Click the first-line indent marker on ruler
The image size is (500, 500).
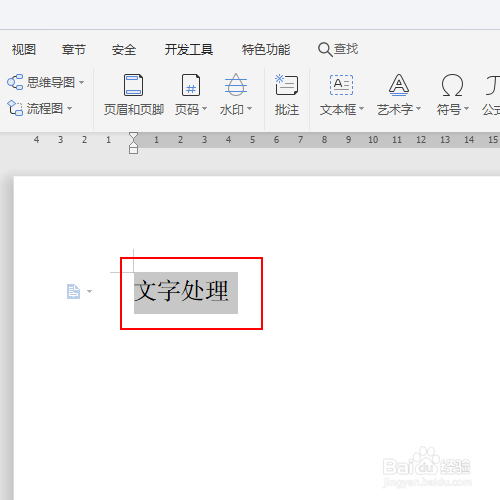pyautogui.click(x=133, y=136)
